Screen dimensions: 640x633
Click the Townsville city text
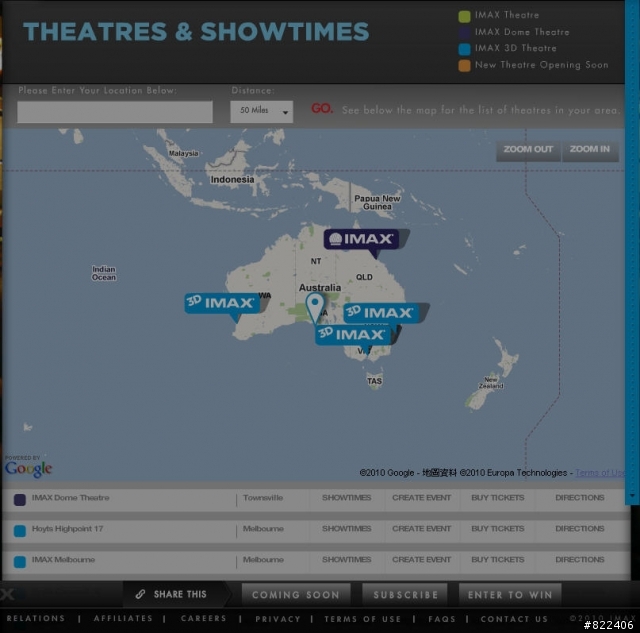coord(263,498)
